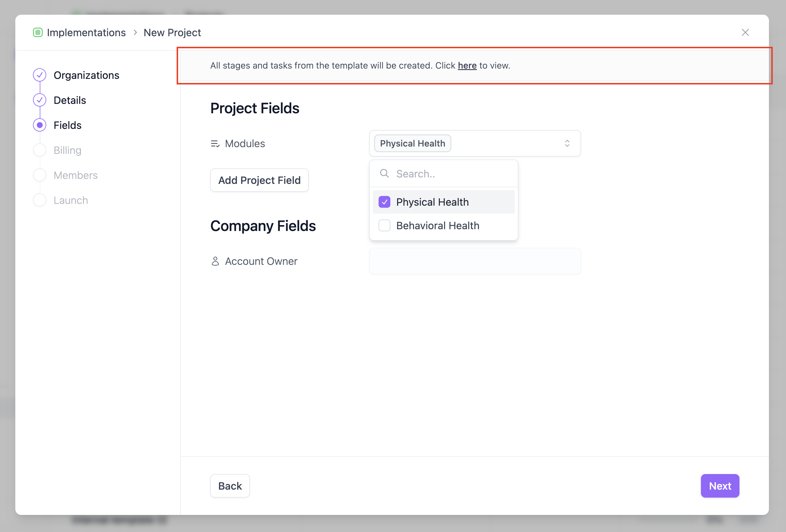Open the 'here' template link
The width and height of the screenshot is (786, 532).
(467, 66)
